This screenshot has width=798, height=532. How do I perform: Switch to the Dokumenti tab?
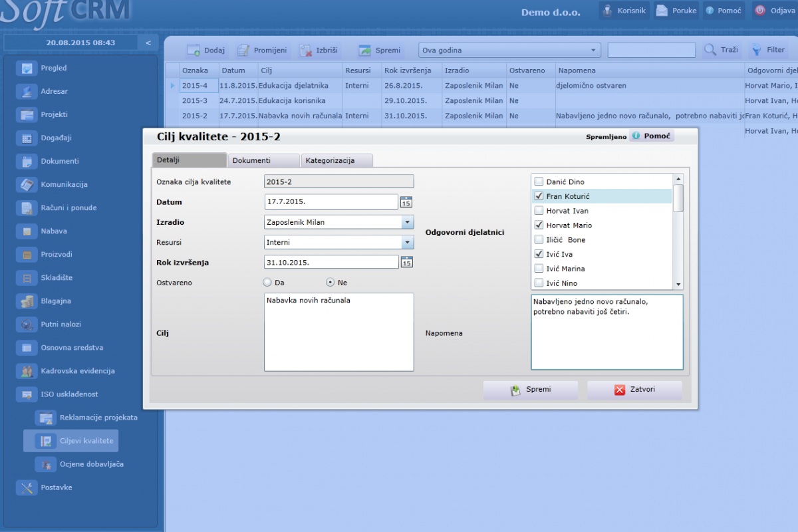(x=263, y=160)
